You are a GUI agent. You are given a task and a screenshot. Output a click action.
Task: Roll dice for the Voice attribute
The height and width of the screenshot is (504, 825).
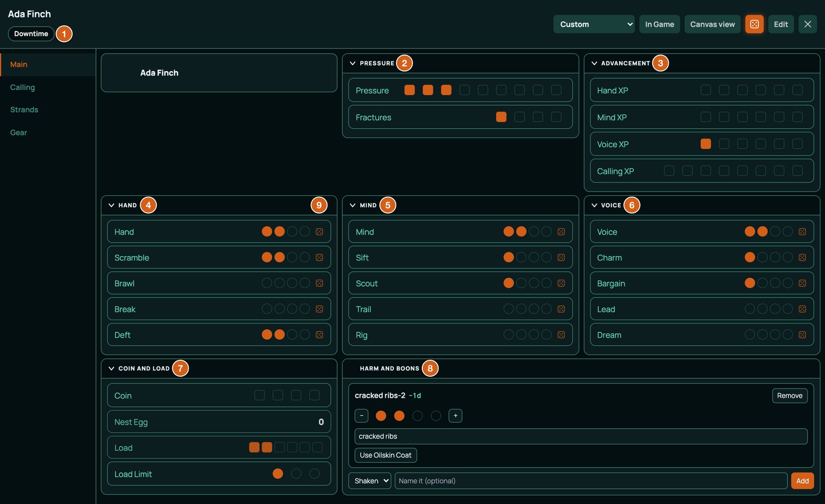[x=802, y=232]
